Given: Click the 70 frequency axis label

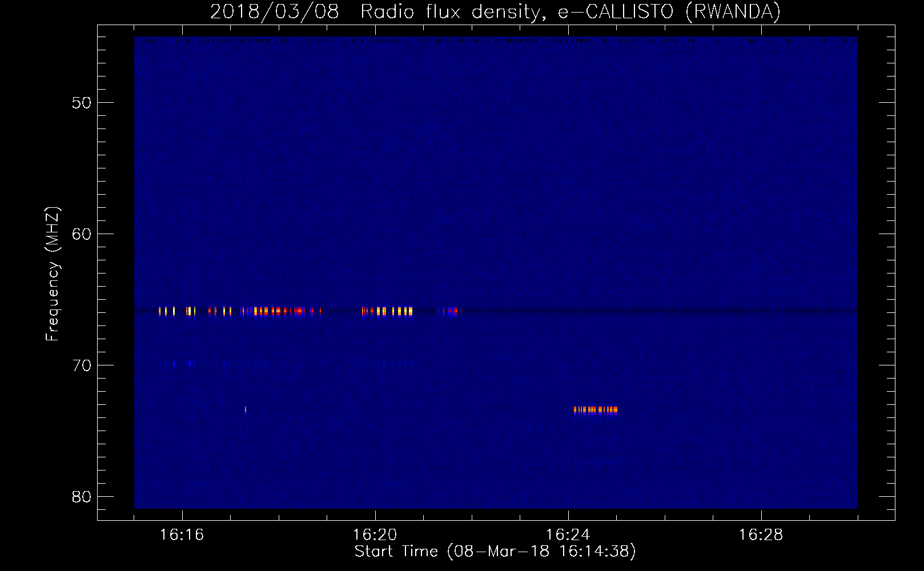Looking at the screenshot, I should click(82, 366).
